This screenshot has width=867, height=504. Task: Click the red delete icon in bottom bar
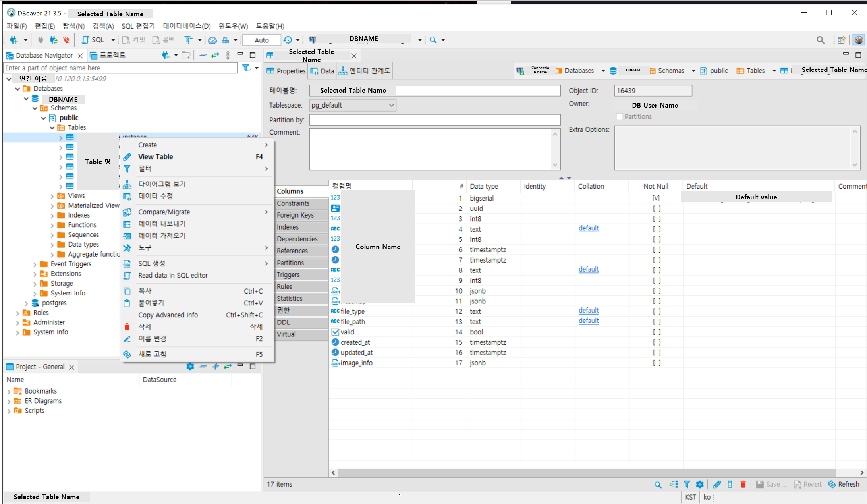tap(743, 484)
